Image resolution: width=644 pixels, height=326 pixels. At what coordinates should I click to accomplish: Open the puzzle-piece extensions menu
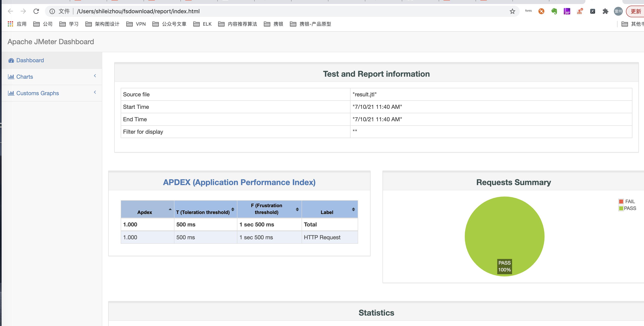pos(605,11)
